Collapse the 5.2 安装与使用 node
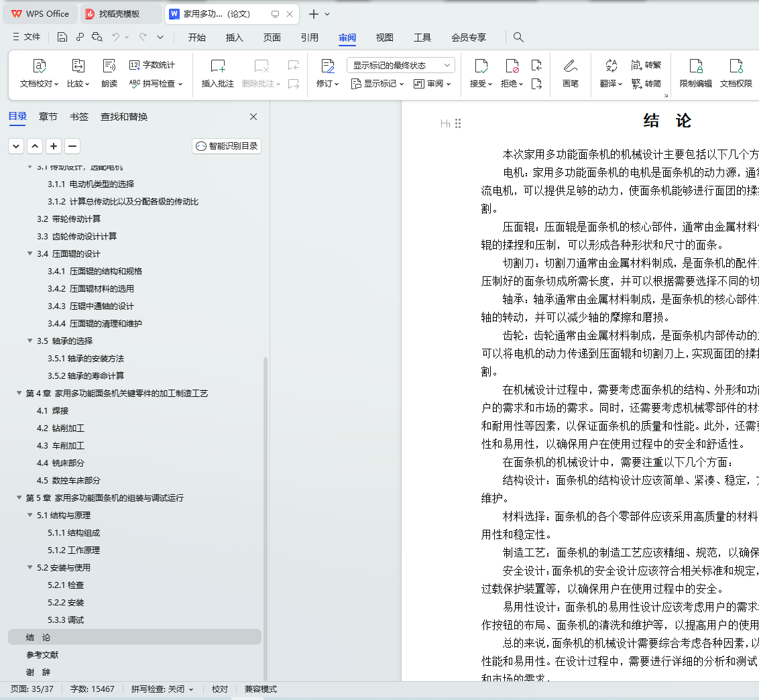 coord(30,567)
